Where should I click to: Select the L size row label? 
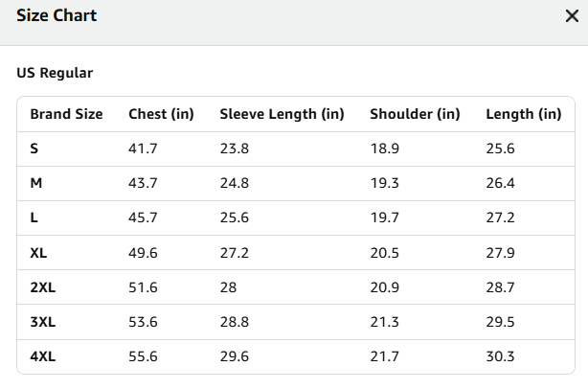coord(34,217)
